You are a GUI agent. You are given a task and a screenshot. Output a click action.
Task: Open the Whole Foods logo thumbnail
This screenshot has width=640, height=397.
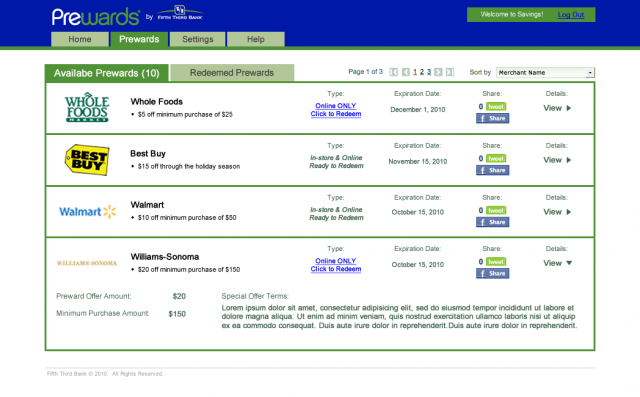point(87,107)
